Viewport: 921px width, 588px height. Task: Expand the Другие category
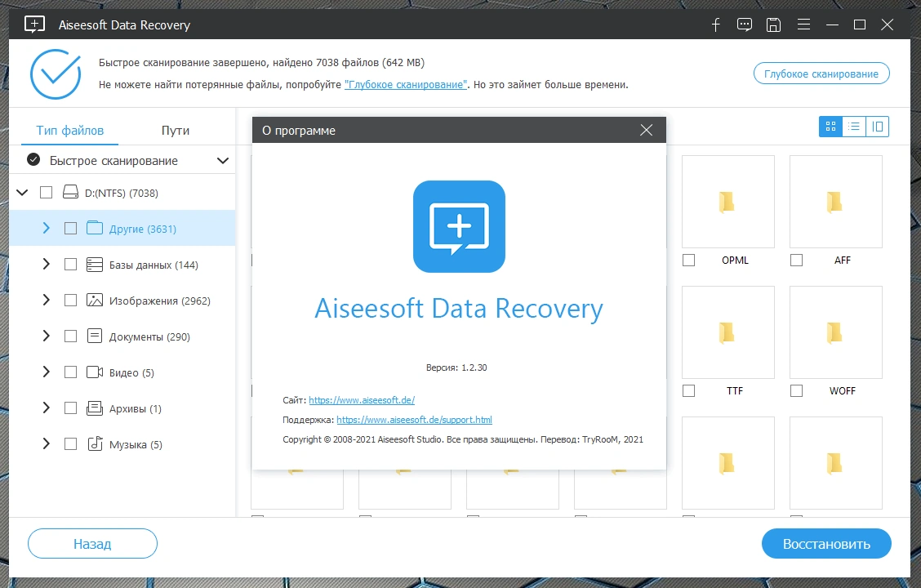pyautogui.click(x=46, y=228)
